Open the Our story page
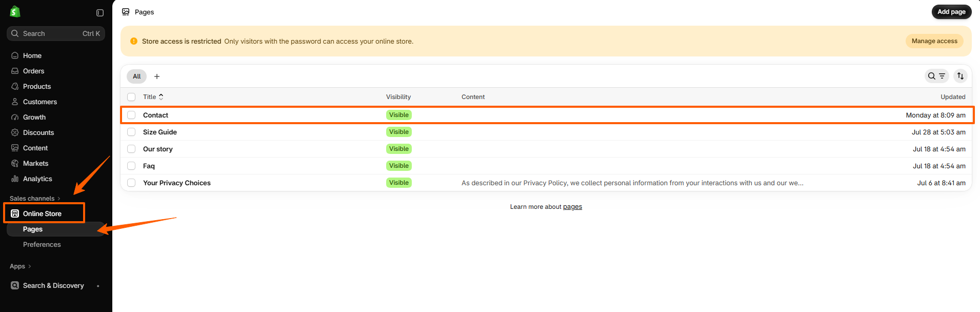Image resolution: width=980 pixels, height=312 pixels. [x=158, y=149]
